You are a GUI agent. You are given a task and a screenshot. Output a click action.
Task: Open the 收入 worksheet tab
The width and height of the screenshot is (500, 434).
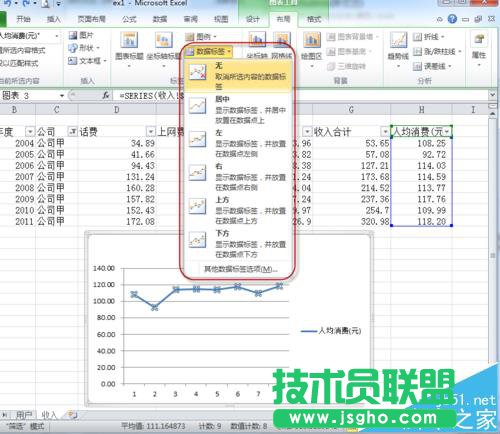[x=49, y=415]
